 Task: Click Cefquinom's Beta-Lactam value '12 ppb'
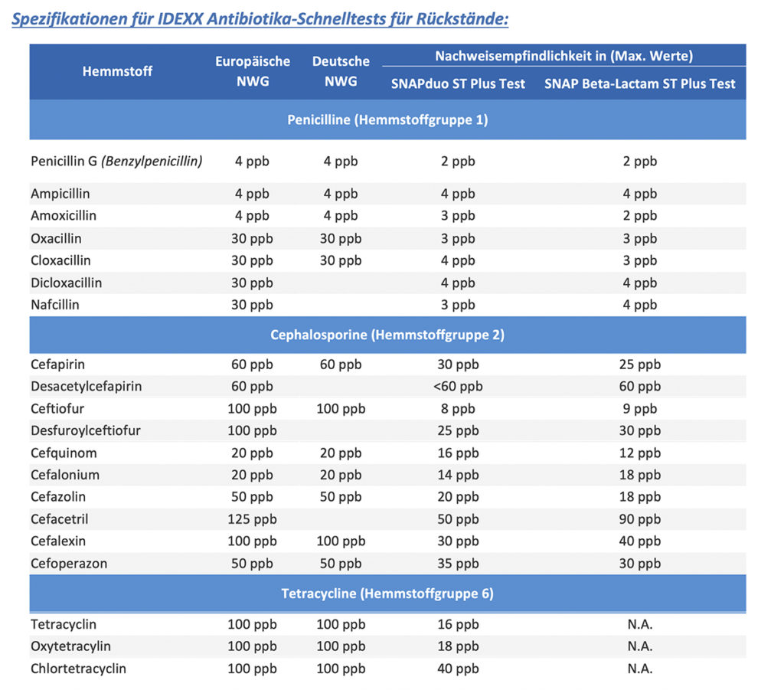tap(639, 453)
